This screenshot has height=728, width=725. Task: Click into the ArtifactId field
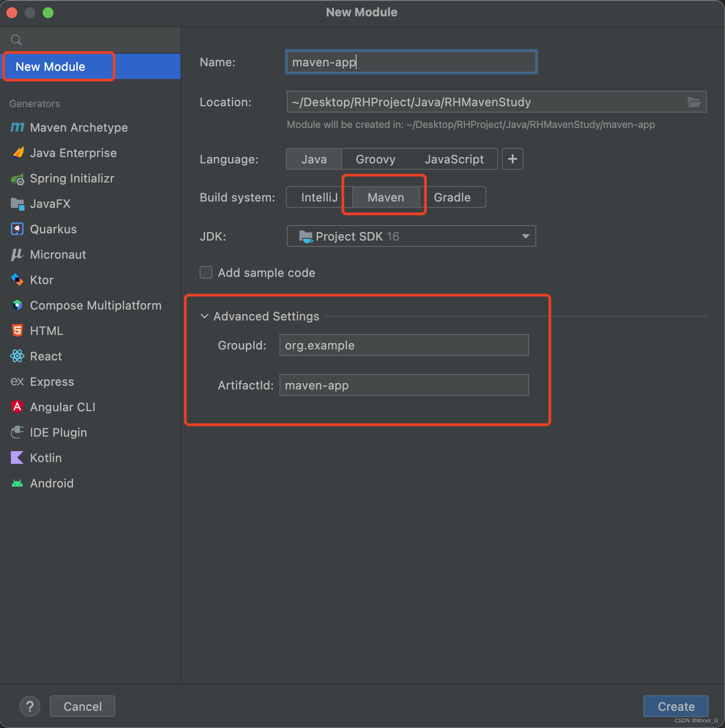click(404, 385)
